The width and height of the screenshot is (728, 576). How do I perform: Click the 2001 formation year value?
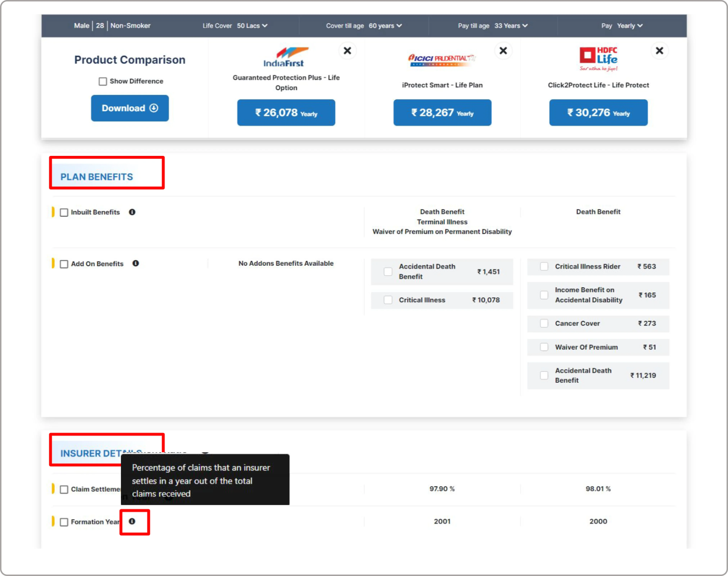pyautogui.click(x=442, y=521)
